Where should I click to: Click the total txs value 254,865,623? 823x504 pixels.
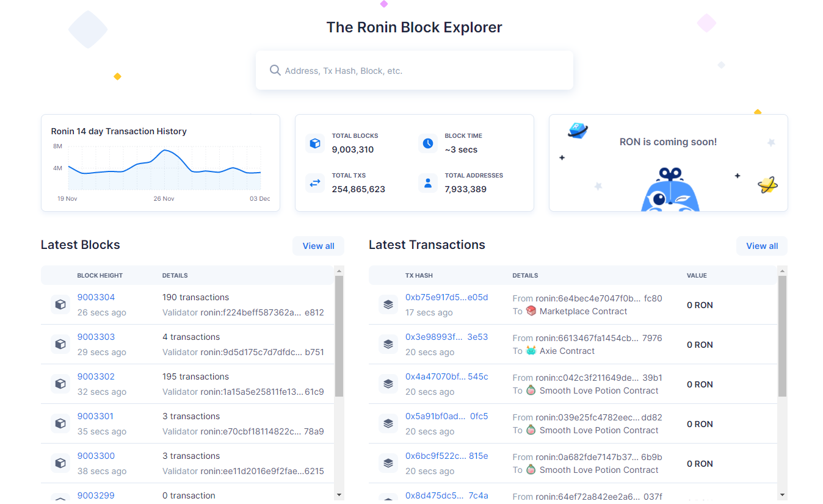pos(358,189)
